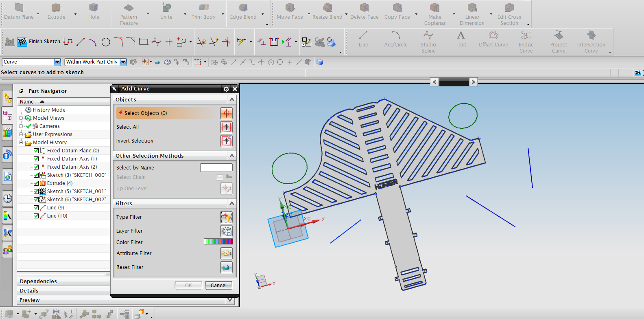The image size is (644, 319).
Task: Select Sketch (5) "SKETCH_001" in navigator
Action: tap(76, 191)
